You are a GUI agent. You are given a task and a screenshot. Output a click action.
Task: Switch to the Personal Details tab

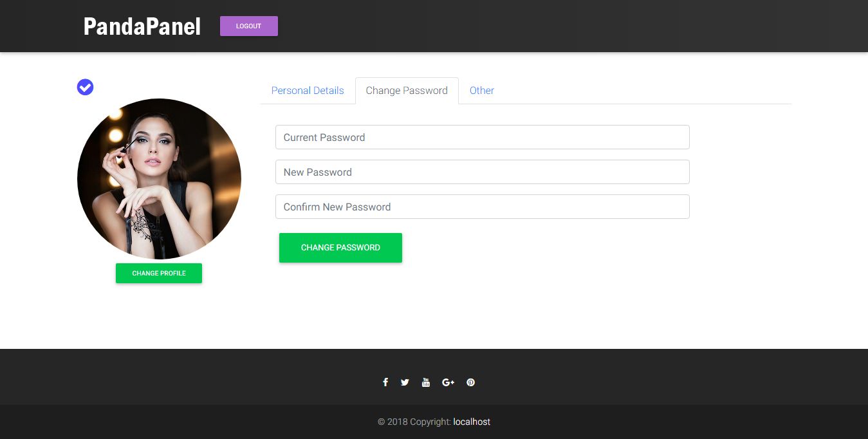coord(308,91)
